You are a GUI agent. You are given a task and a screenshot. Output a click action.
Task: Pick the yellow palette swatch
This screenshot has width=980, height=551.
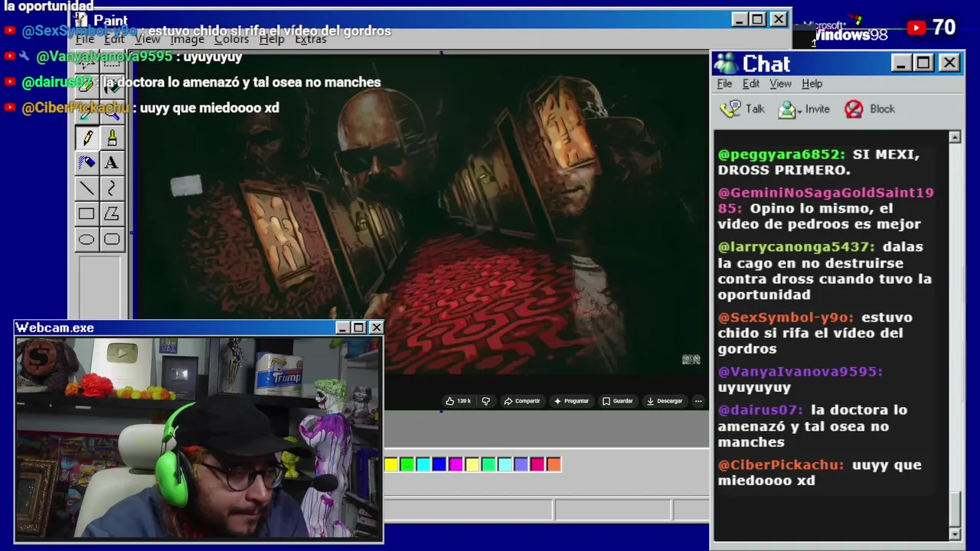[x=391, y=465]
